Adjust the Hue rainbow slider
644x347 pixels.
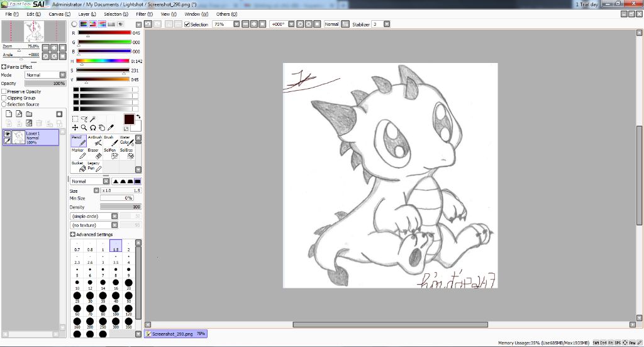pyautogui.click(x=103, y=61)
